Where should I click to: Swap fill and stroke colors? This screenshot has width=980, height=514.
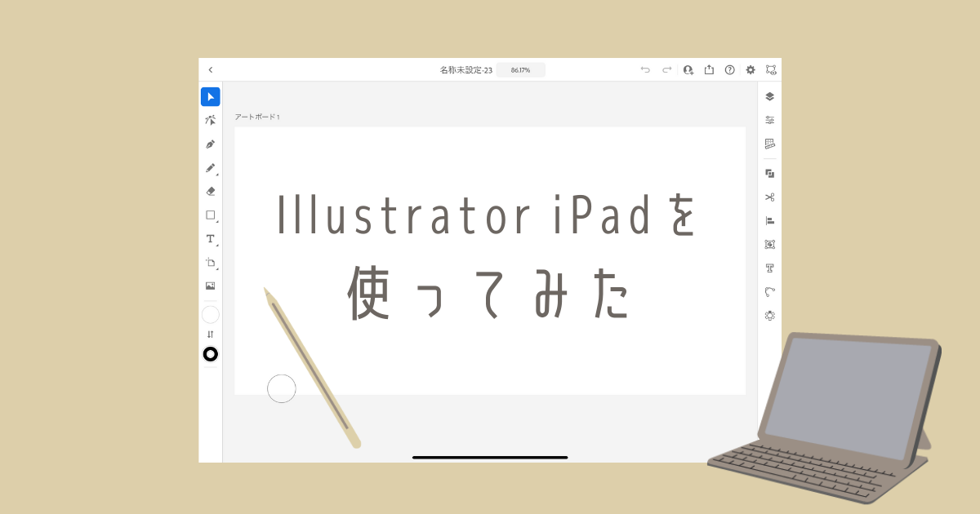(x=211, y=335)
